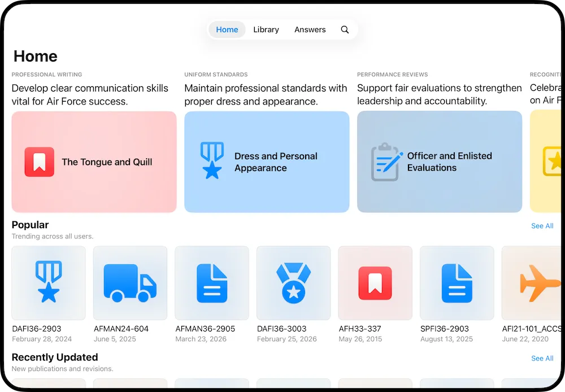
Task: Click See All for the Popular section
Action: [542, 226]
